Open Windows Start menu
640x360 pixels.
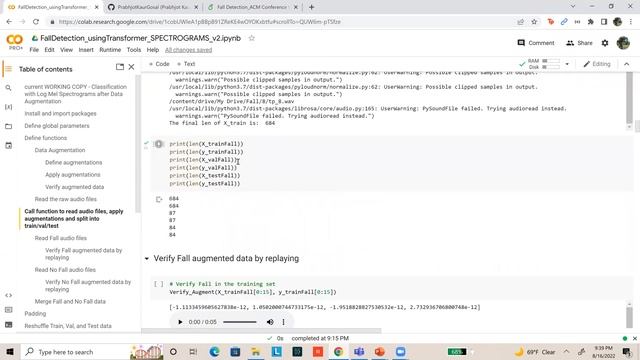(10, 352)
